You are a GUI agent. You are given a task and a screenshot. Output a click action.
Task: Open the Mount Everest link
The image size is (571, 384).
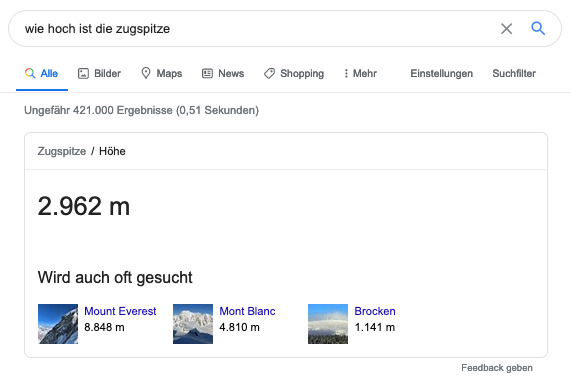pos(120,311)
